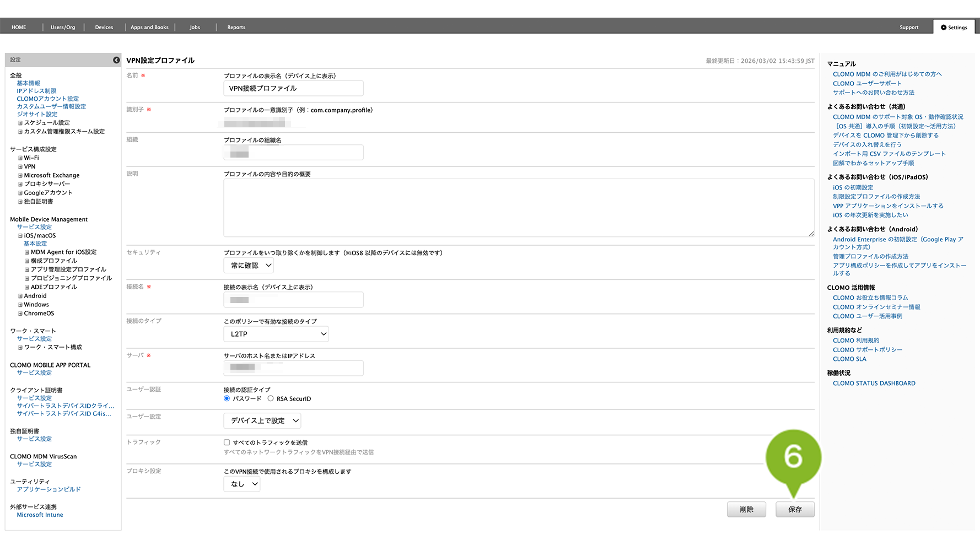Open the profile removal security dropdown

click(249, 266)
